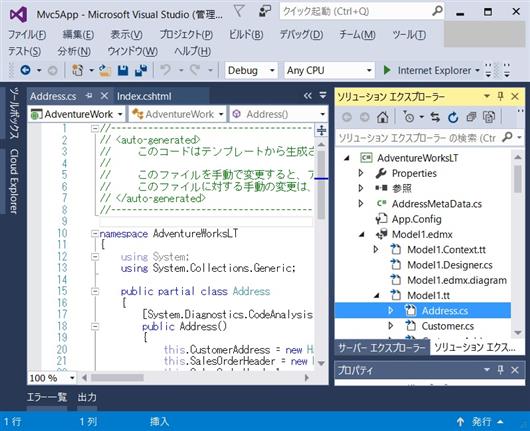This screenshot has height=431, width=530.
Task: Open the 出力 tab
Action: [87, 397]
